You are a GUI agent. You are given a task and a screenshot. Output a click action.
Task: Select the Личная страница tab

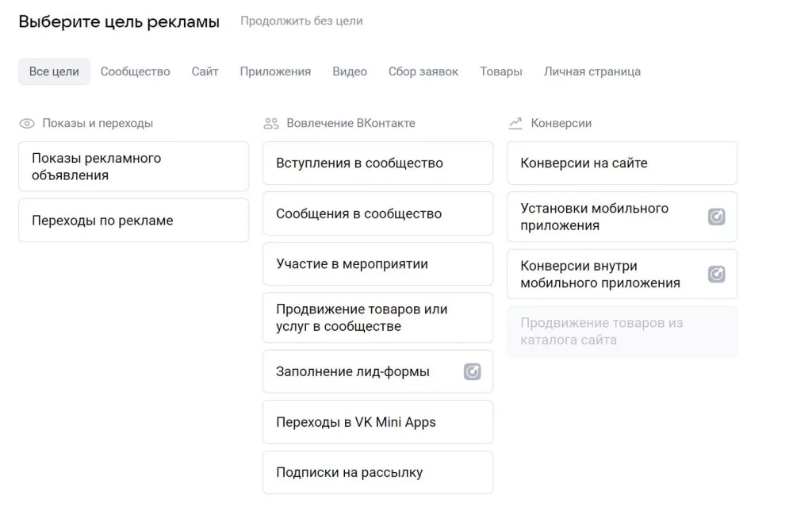point(592,71)
